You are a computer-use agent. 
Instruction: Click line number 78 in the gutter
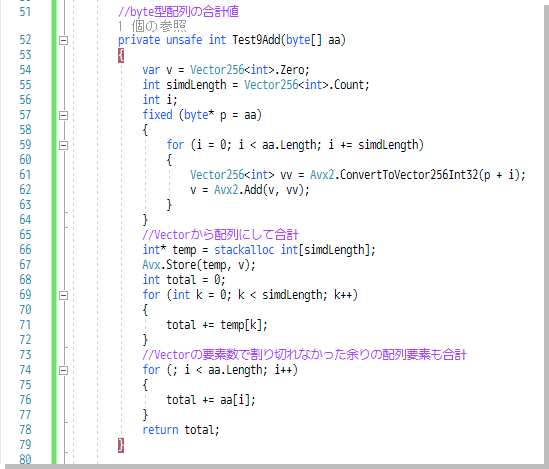click(25, 429)
